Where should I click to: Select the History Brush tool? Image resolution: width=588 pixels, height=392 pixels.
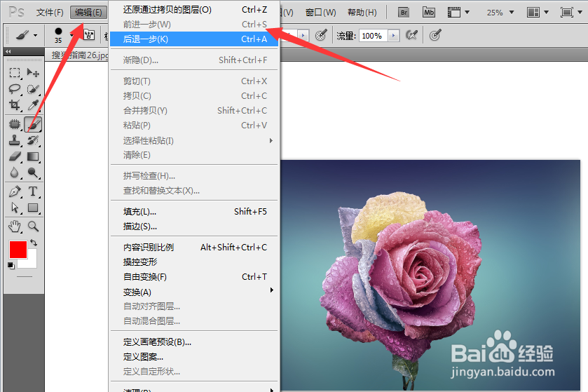[x=33, y=140]
